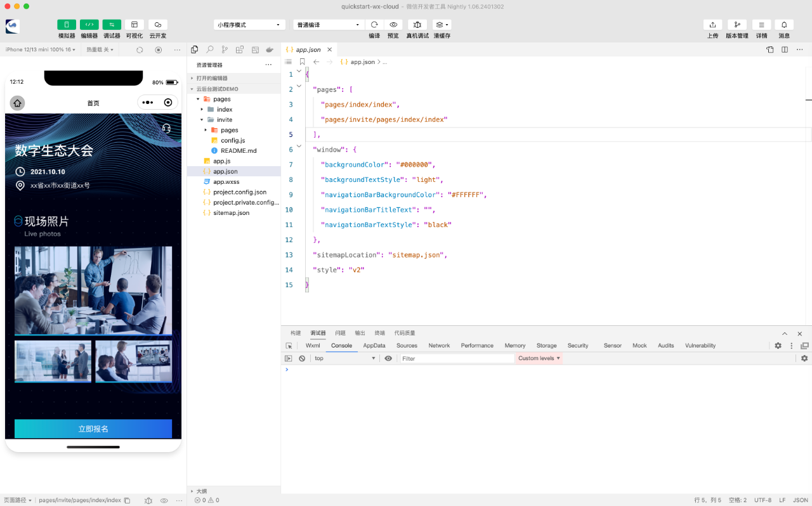This screenshot has width=812, height=506.
Task: Open the Network tab
Action: [x=439, y=346]
